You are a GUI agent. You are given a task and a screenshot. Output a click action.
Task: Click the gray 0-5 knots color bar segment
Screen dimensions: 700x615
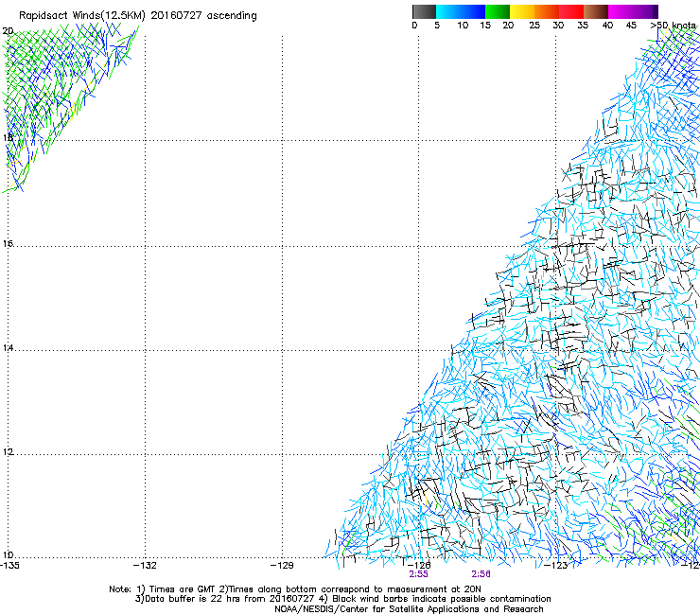pos(425,11)
